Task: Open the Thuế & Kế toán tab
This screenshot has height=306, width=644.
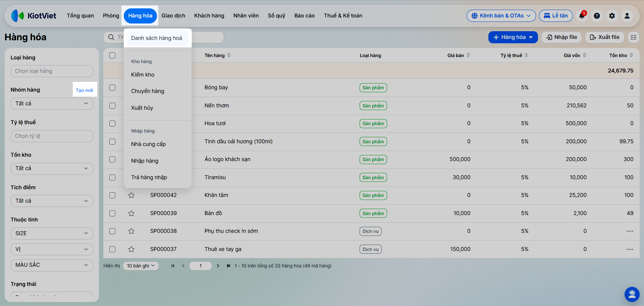Action: click(x=343, y=16)
